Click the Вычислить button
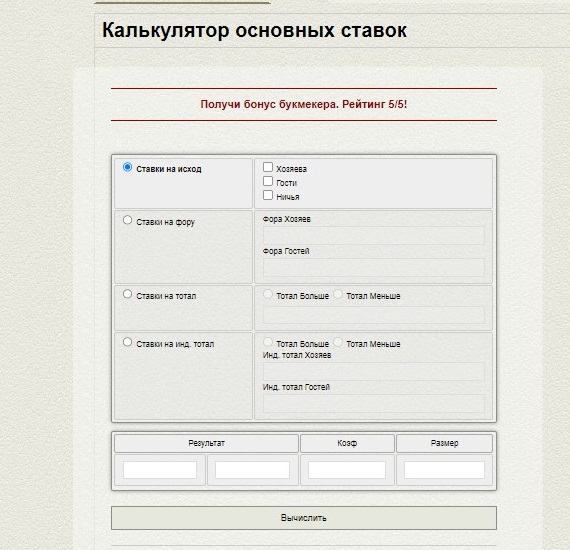Viewport: 570px width, 550px height. (304, 518)
